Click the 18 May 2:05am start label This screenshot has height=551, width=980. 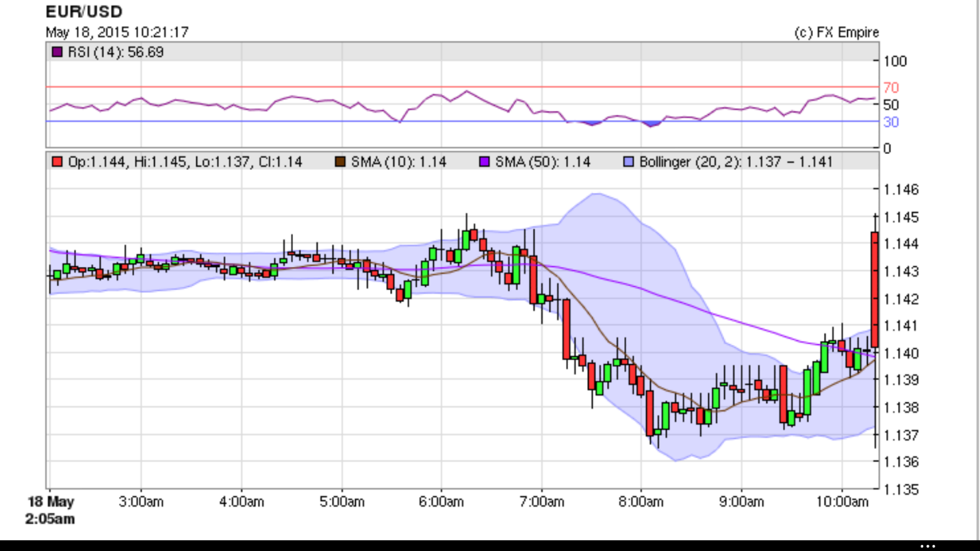50,510
